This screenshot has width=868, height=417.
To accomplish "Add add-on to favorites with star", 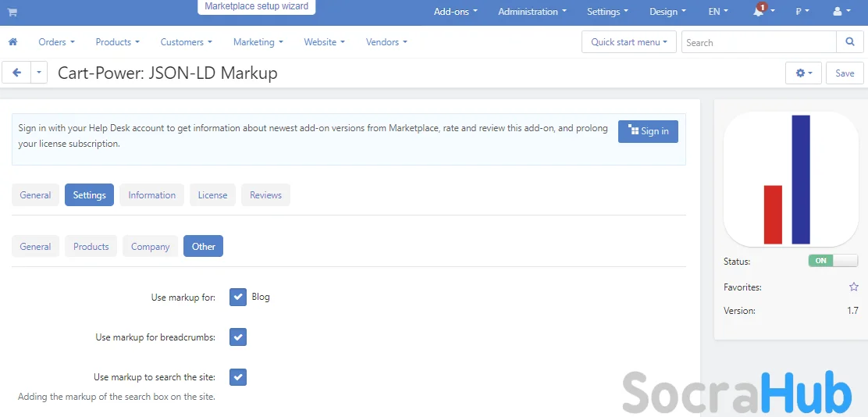I will click(853, 287).
